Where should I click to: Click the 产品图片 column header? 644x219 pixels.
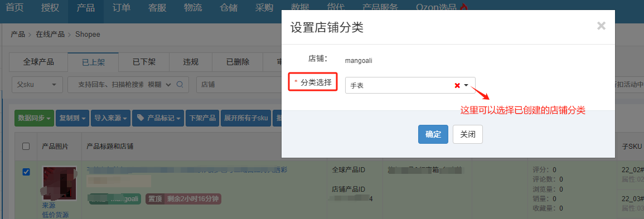(x=55, y=147)
